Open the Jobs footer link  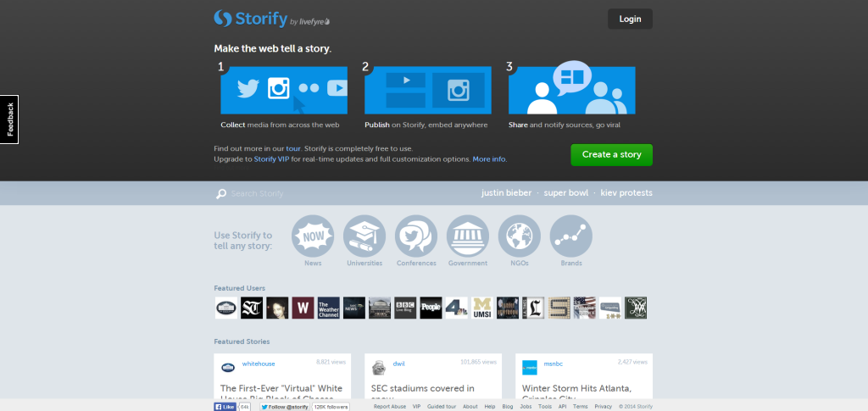[x=526, y=407]
